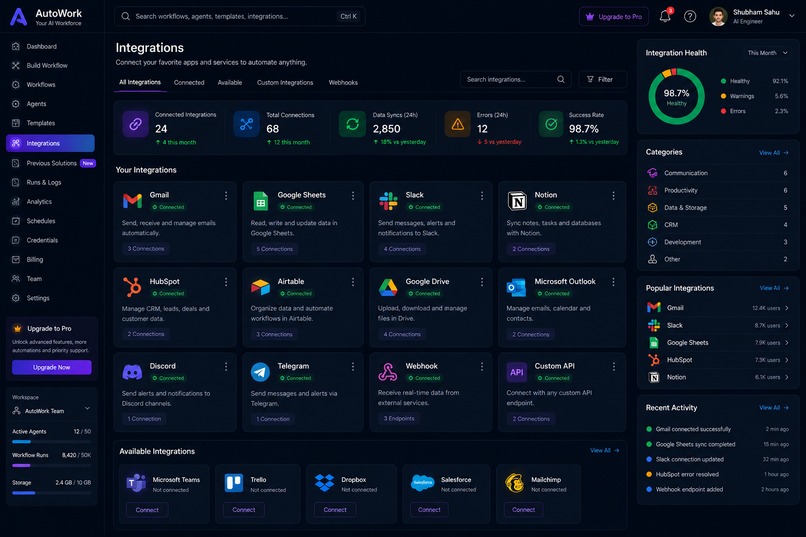This screenshot has width=806, height=537.
Task: Click the Google Drive card logo
Action: [x=388, y=287]
